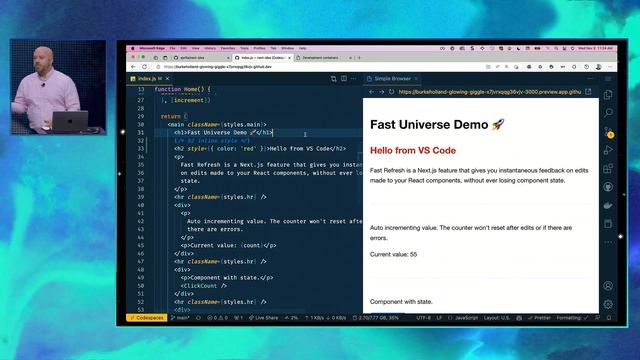Click the UTF-8 encoding selector

point(423,318)
